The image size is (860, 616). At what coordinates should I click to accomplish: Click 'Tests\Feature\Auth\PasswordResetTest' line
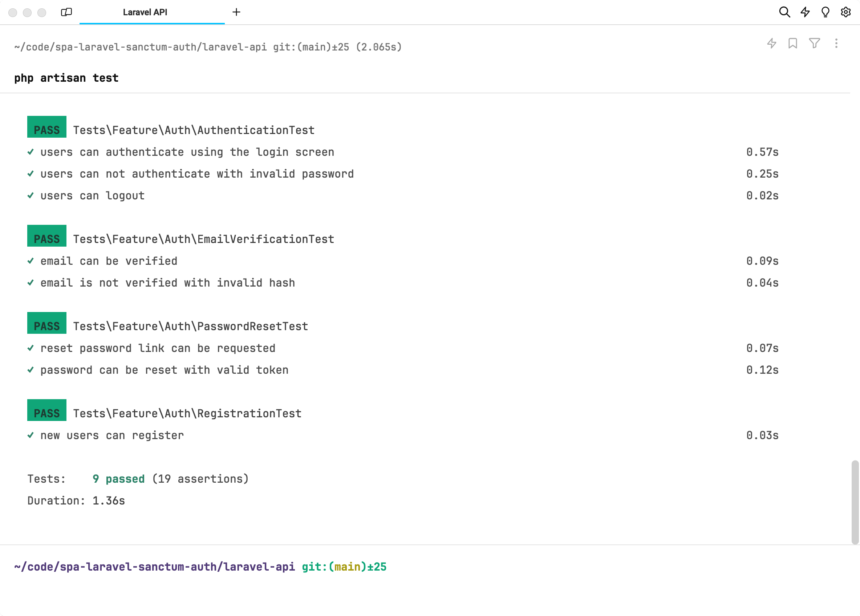point(190,327)
